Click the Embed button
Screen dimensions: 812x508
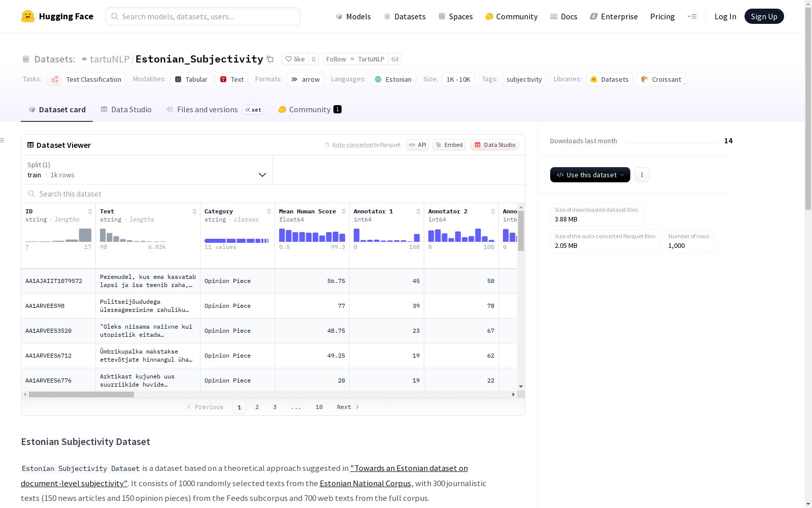click(x=449, y=145)
